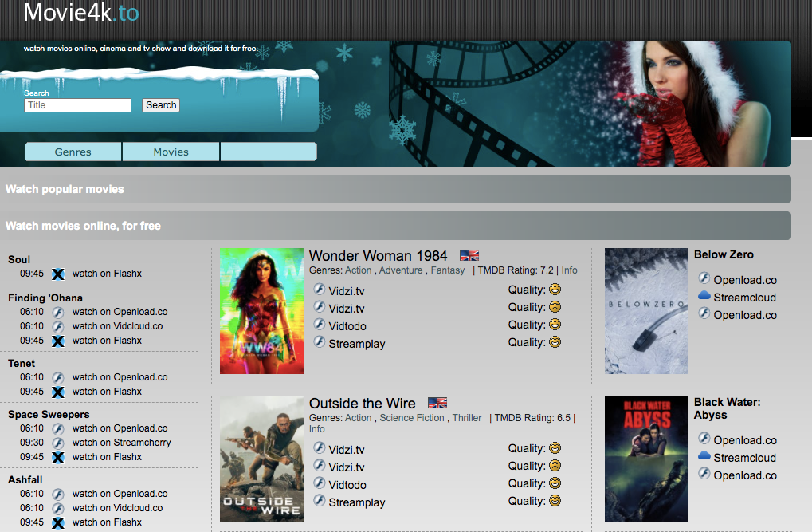Open the Outside the Wire poster thumbnail

261,459
